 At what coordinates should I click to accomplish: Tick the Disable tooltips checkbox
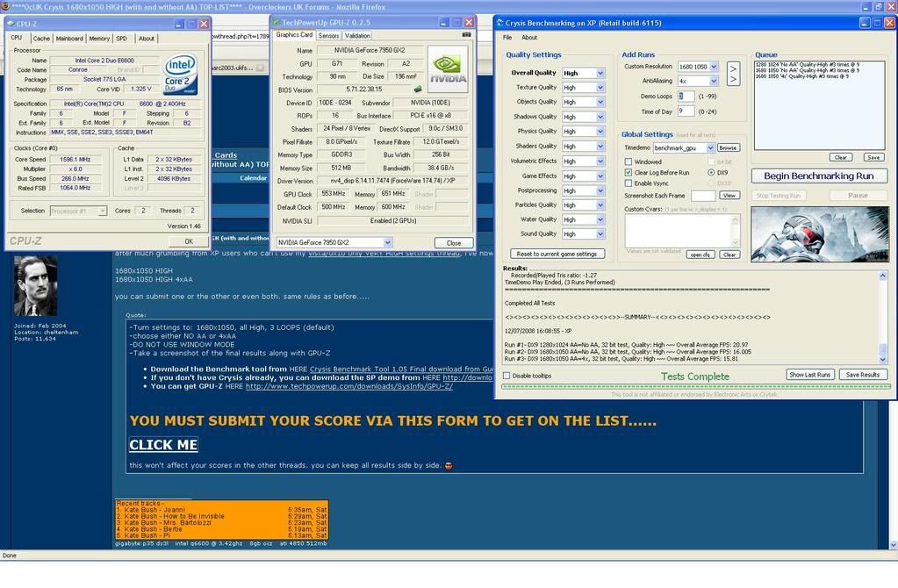[x=506, y=376]
